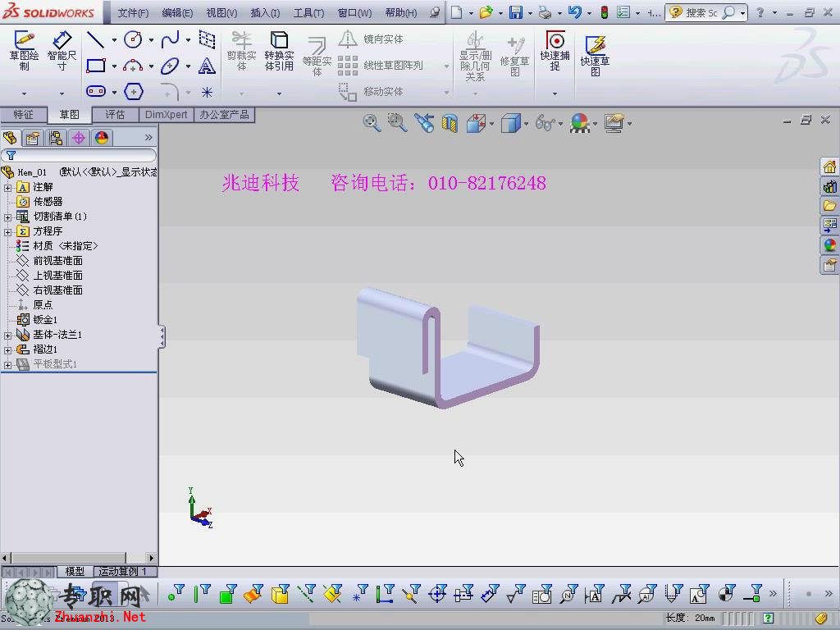The width and height of the screenshot is (840, 630).
Task: Expand the 方程序 tree node
Action: point(7,232)
